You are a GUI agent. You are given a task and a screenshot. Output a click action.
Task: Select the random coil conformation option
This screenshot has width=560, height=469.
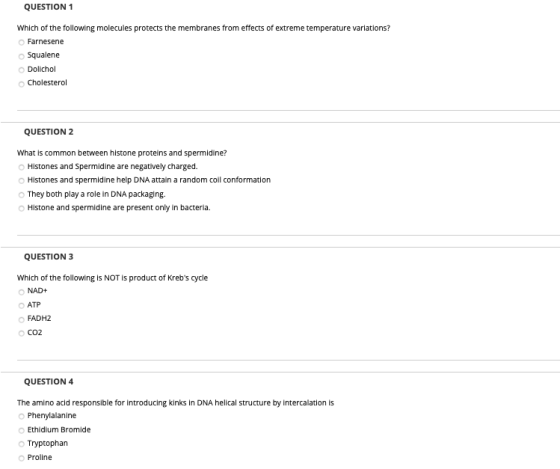pyautogui.click(x=21, y=181)
